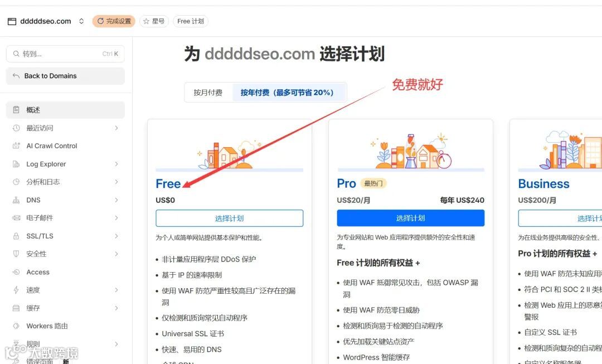Expand the 分析和日志 section chevron
Image resolution: width=602 pixels, height=364 pixels.
click(116, 182)
